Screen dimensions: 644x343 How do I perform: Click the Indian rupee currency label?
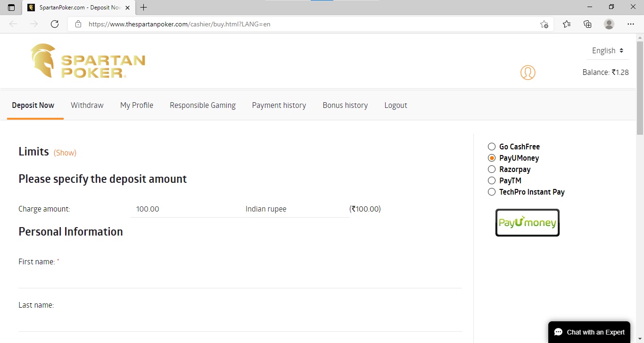[x=266, y=209]
